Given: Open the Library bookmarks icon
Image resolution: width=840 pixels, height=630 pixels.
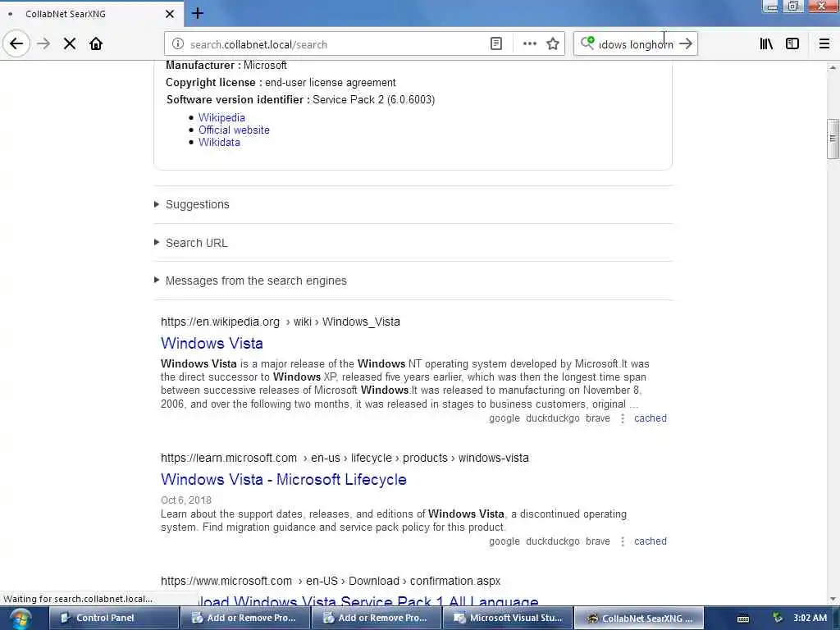Looking at the screenshot, I should click(766, 44).
